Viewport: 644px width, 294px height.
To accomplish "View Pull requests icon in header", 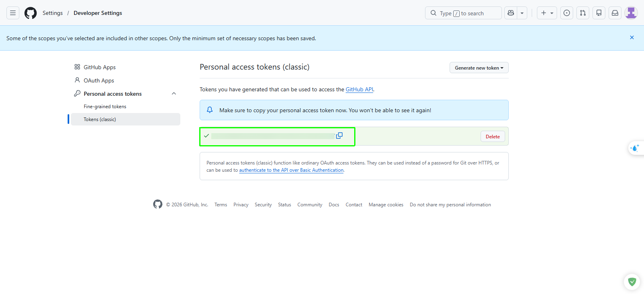I will click(583, 13).
